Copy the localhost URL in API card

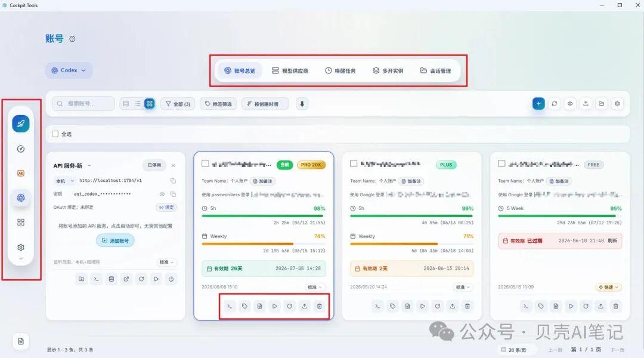[x=173, y=181]
